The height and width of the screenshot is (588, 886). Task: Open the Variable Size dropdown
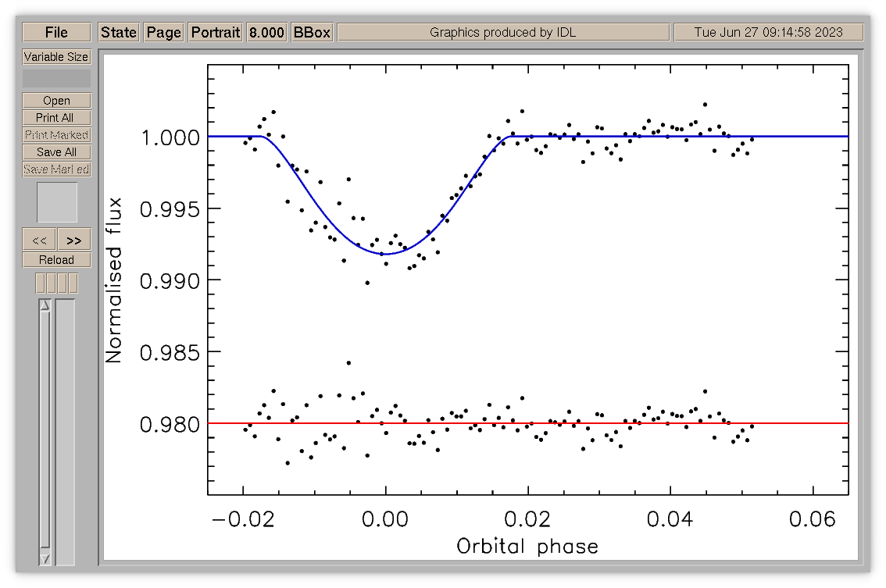[56, 57]
